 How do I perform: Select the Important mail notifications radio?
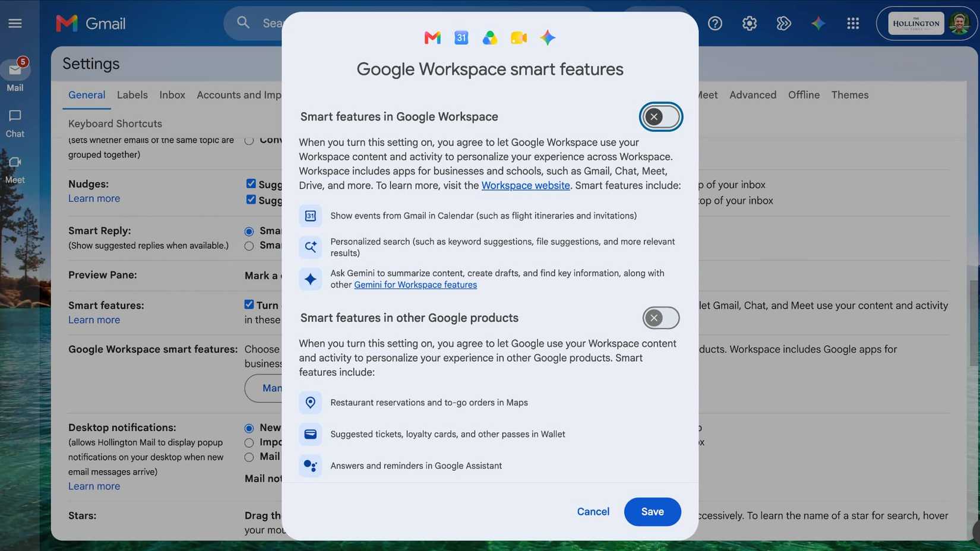click(x=249, y=443)
